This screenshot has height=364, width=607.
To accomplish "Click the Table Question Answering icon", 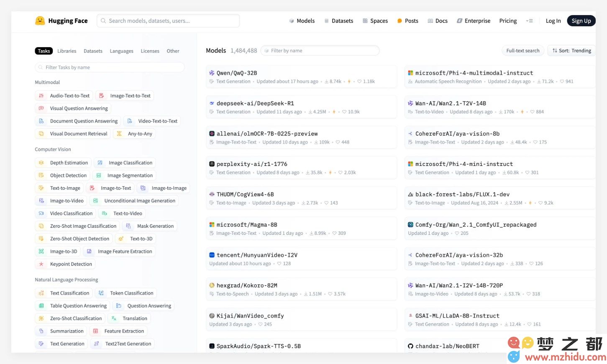I will 41,306.
